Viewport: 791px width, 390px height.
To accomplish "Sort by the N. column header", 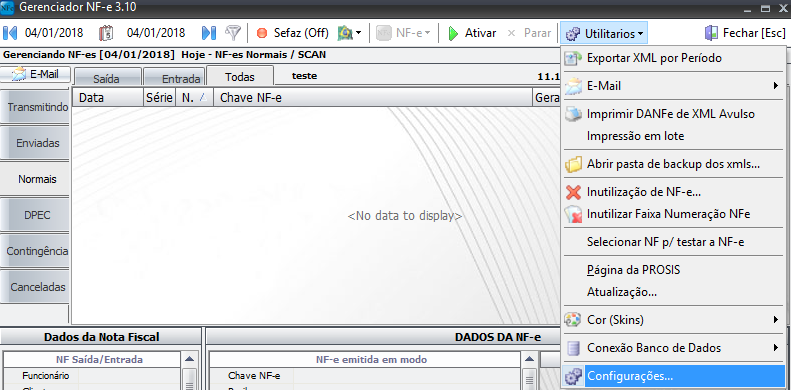I will click(x=194, y=98).
